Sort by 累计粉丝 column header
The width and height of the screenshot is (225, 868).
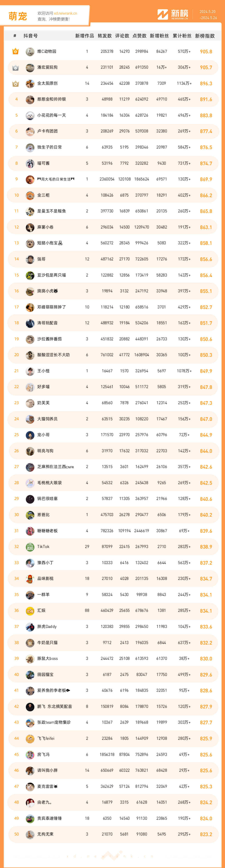[x=182, y=36]
